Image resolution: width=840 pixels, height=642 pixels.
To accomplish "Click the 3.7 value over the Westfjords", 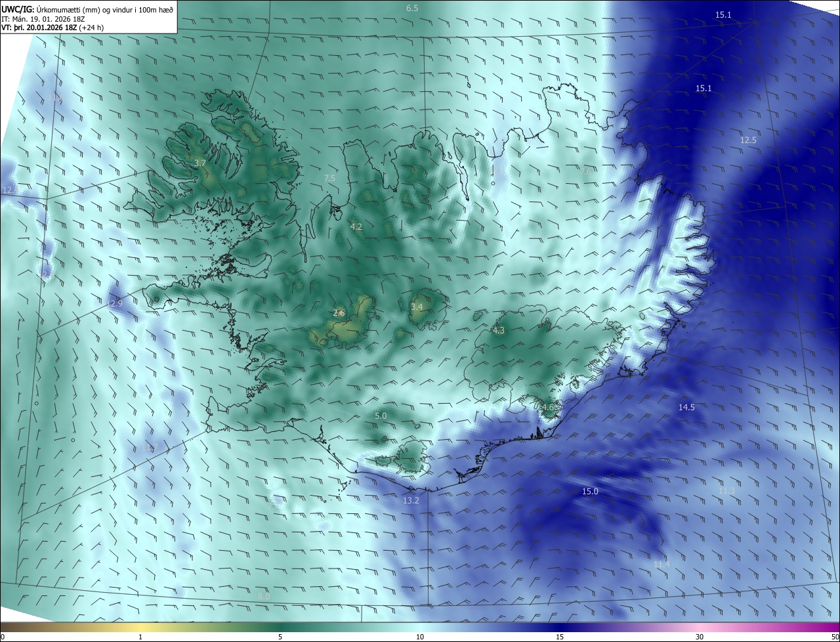I will point(201,162).
